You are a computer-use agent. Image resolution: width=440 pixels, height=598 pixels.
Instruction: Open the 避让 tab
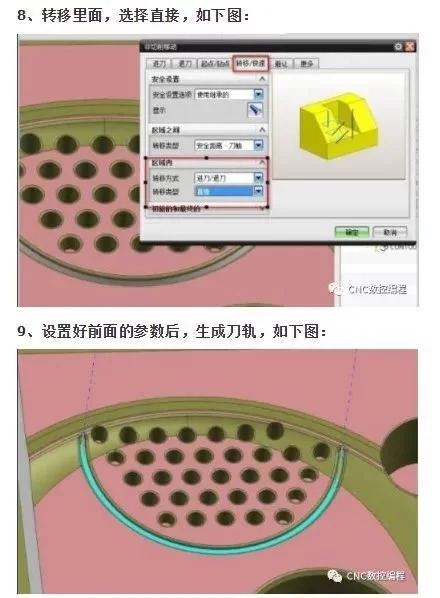(x=281, y=64)
